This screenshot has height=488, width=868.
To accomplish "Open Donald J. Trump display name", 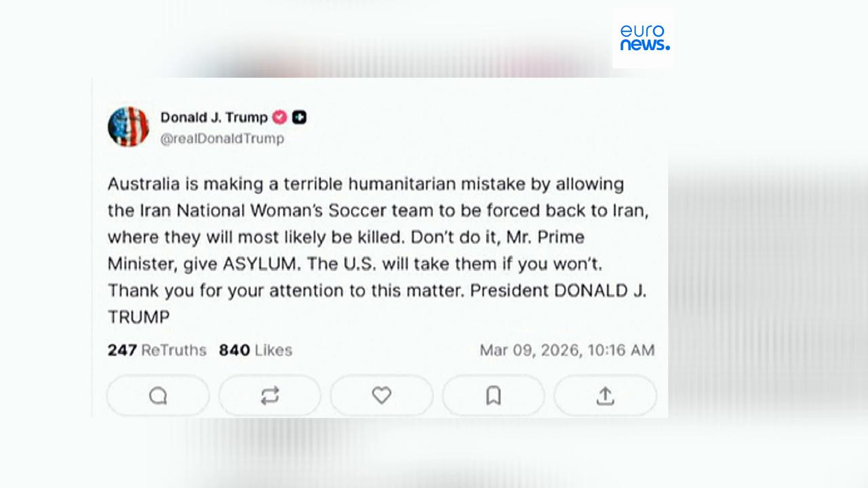I will 214,117.
